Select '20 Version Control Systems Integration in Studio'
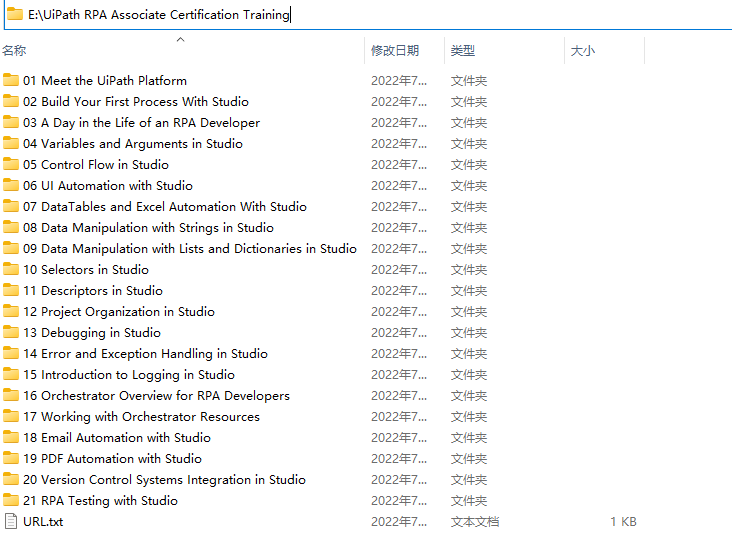The height and width of the screenshot is (558, 732). [164, 480]
